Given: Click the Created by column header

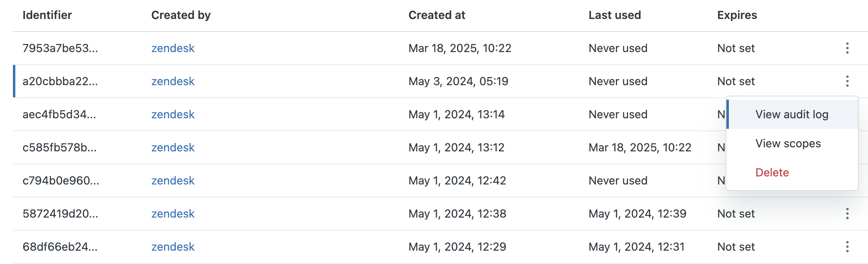Looking at the screenshot, I should [181, 15].
